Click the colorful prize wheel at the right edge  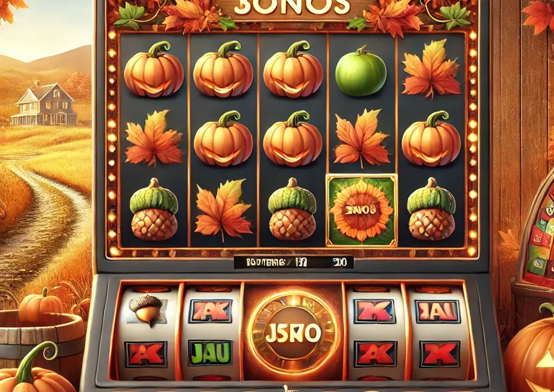coord(536,236)
